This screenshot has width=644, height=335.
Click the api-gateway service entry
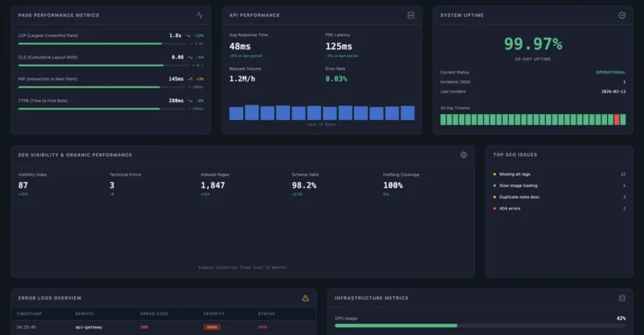(89, 327)
